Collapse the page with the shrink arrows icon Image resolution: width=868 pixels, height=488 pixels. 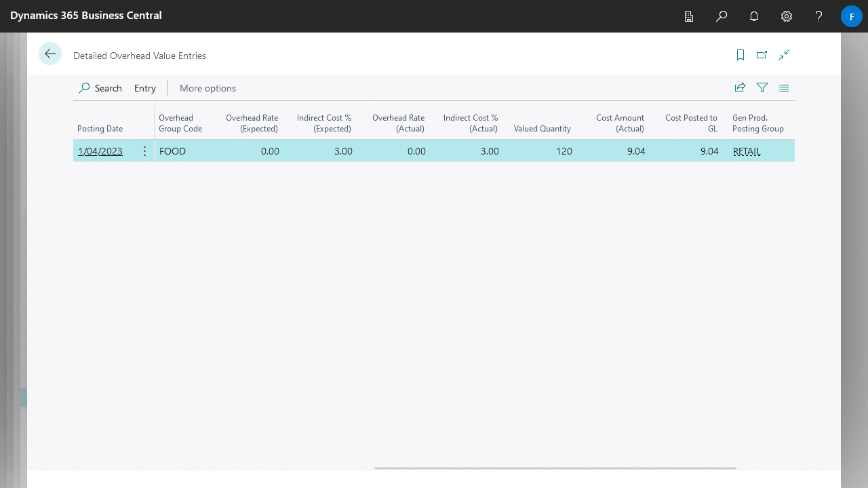coord(784,55)
